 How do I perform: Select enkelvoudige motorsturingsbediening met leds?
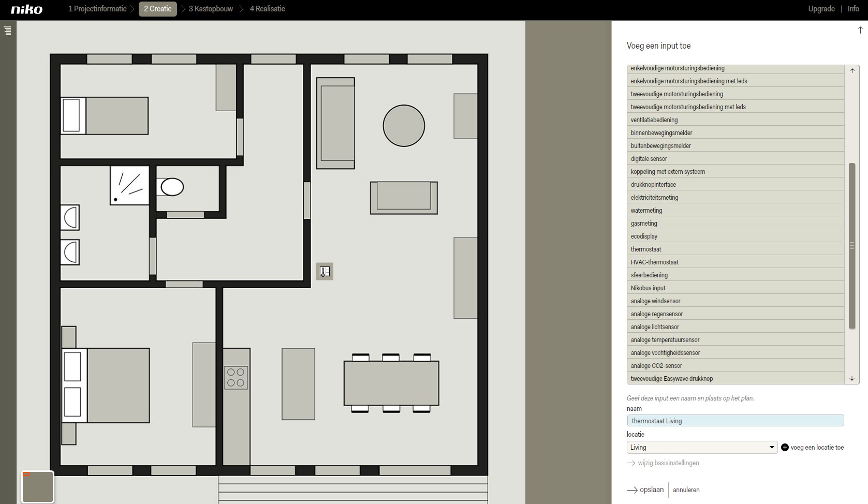tap(735, 81)
